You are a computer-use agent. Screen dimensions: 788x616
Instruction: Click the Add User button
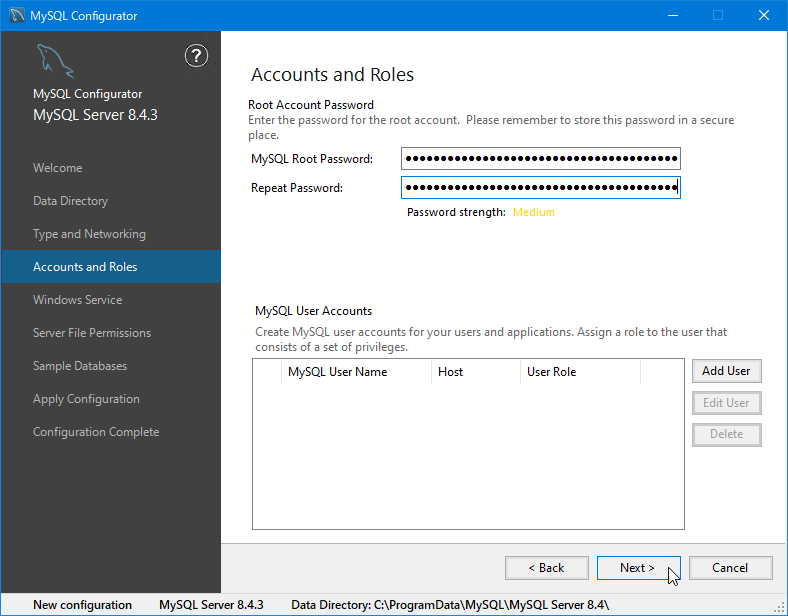[726, 371]
